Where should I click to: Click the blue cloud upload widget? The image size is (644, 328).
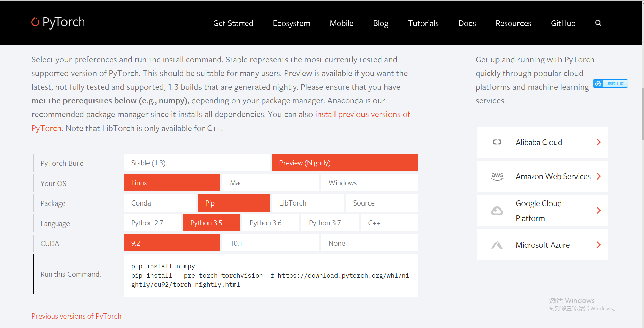tap(610, 83)
